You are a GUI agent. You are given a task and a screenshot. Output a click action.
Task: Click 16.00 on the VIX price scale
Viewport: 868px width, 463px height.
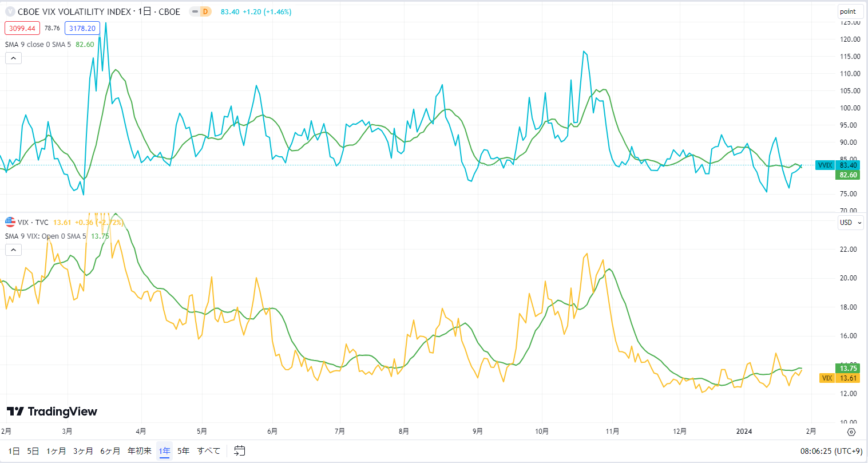tap(849, 336)
